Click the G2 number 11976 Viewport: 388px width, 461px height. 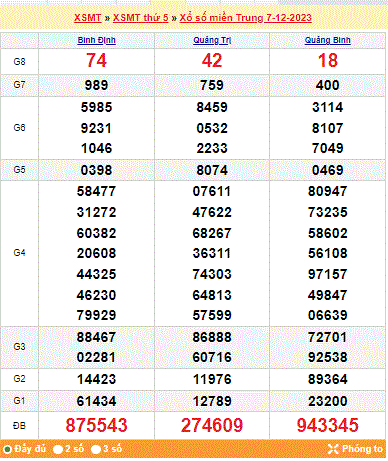click(x=212, y=379)
